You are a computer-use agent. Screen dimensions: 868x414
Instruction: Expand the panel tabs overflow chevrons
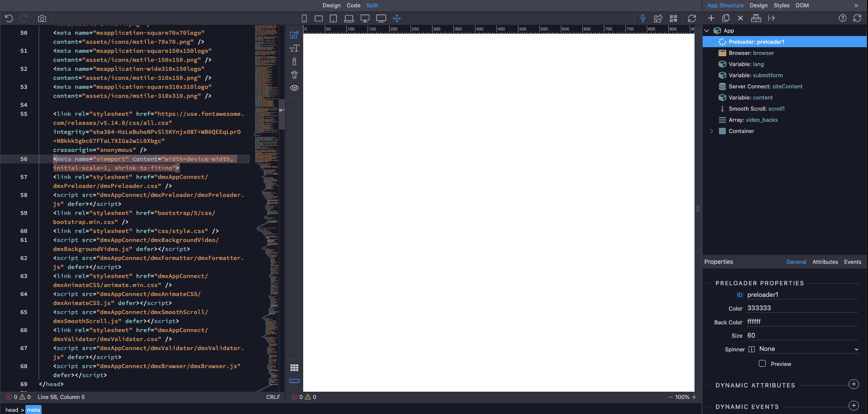[856, 6]
